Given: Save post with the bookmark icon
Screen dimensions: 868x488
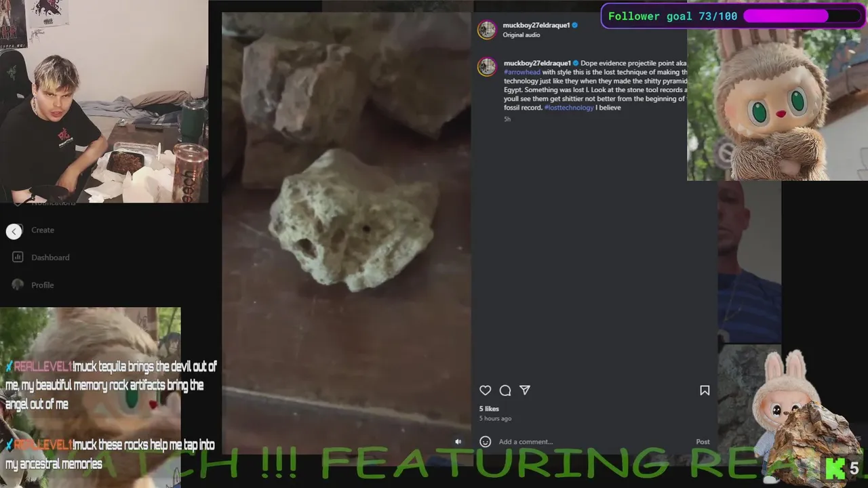Looking at the screenshot, I should pyautogui.click(x=705, y=390).
